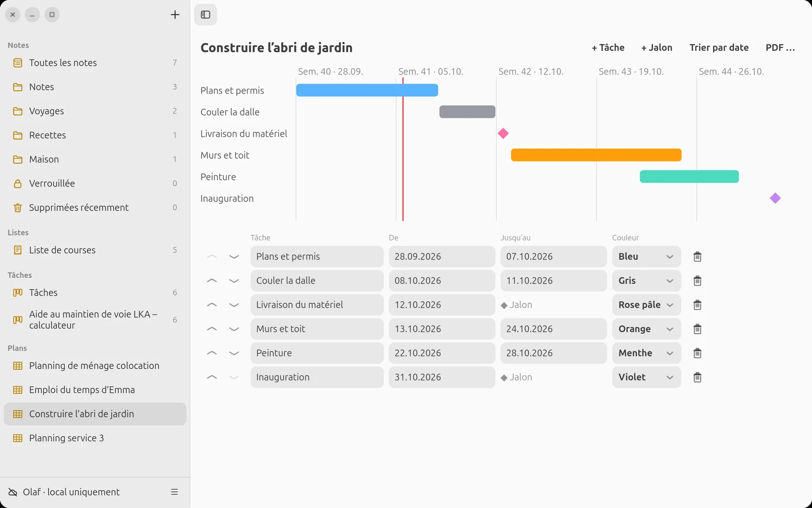
Task: Open the Bleu color dropdown
Action: pos(647,257)
